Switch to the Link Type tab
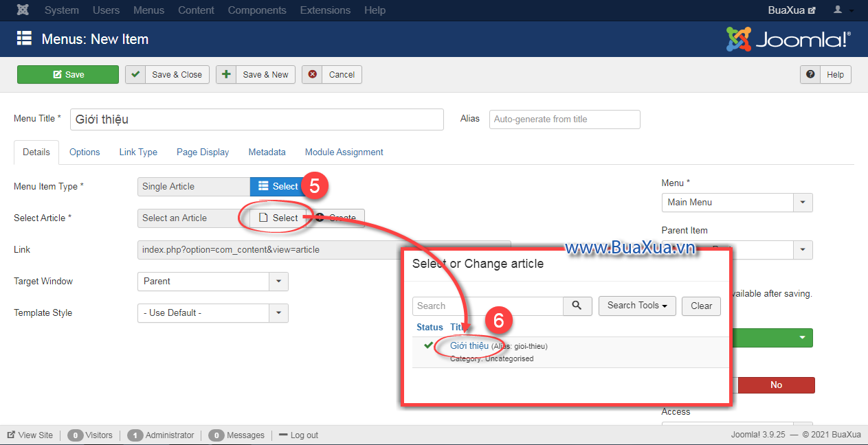Viewport: 868px width, 445px height. click(x=138, y=152)
